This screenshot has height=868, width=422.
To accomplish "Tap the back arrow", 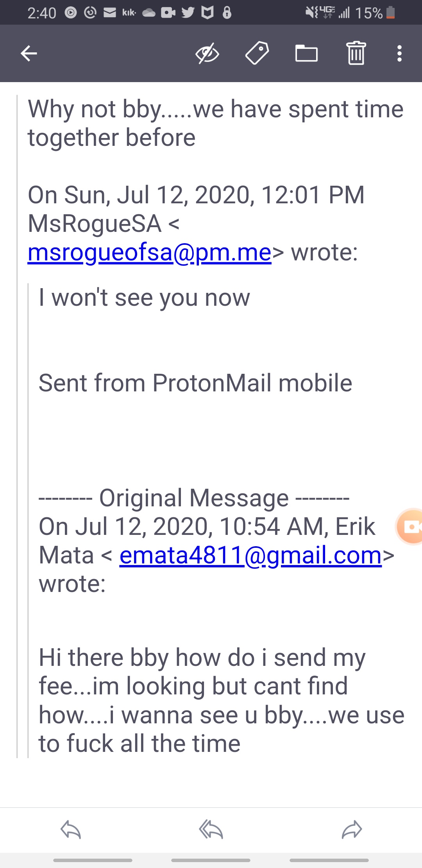I will pos(29,54).
